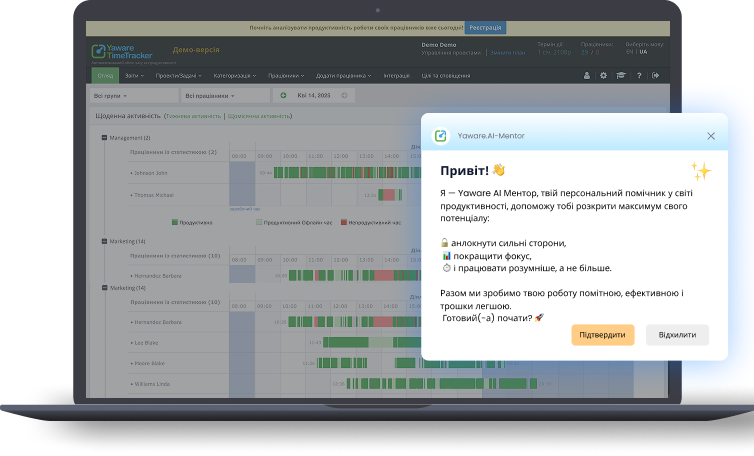
Task: Click the date field Кві 14, 2025
Action: (314, 95)
